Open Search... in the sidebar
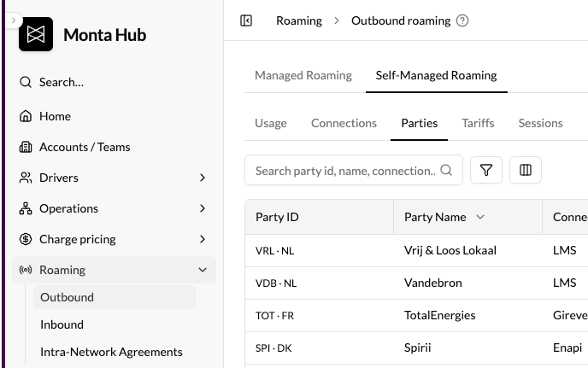The height and width of the screenshot is (368, 588). [62, 82]
